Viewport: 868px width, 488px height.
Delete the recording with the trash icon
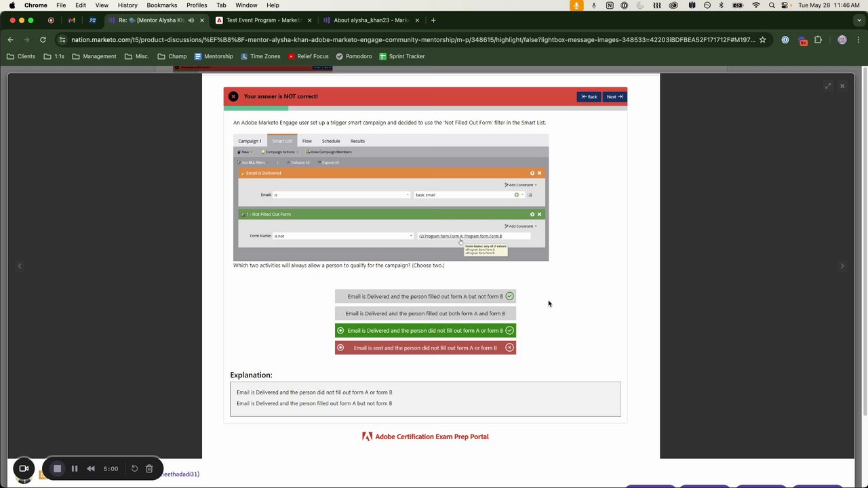149,468
